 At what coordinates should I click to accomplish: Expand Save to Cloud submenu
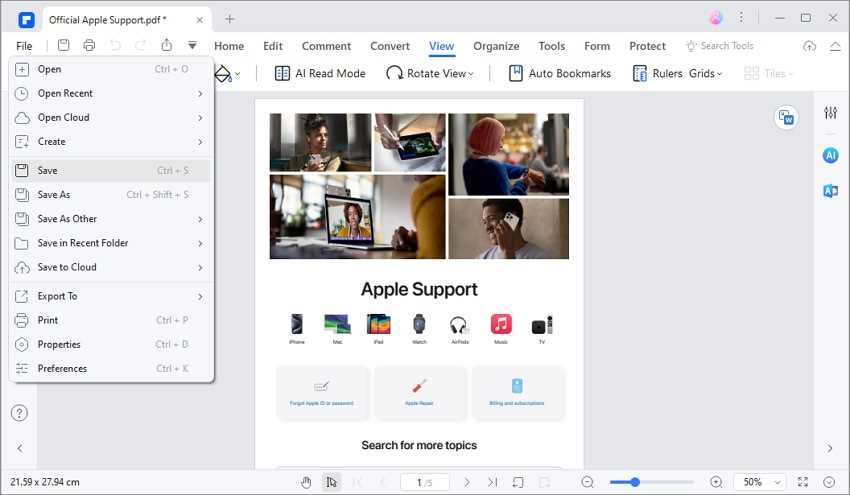110,267
